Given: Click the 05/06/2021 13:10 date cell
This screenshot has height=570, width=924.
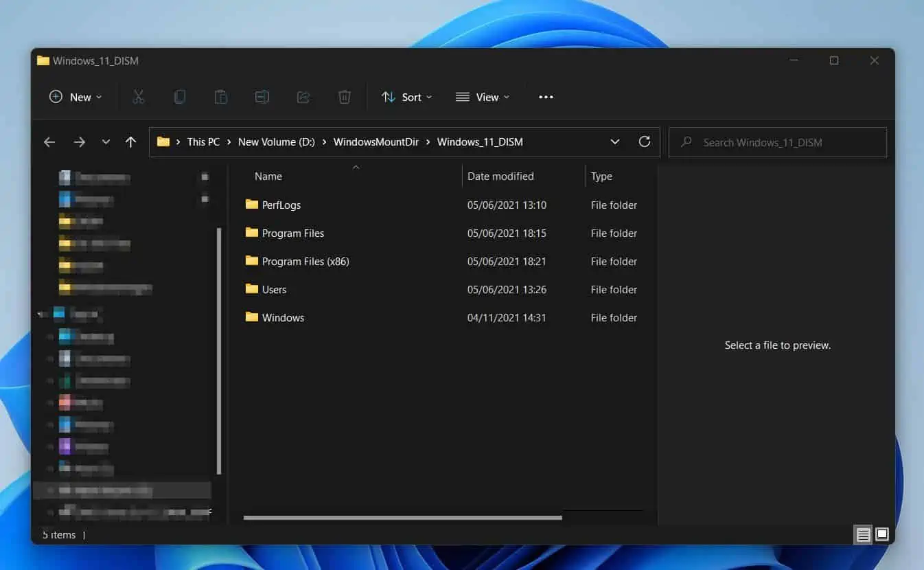Looking at the screenshot, I should click(507, 205).
